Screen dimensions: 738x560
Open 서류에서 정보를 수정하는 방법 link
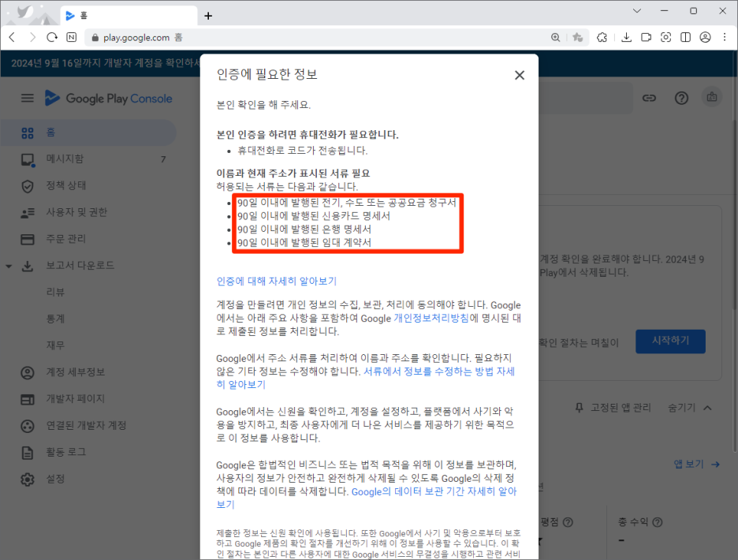click(x=365, y=378)
